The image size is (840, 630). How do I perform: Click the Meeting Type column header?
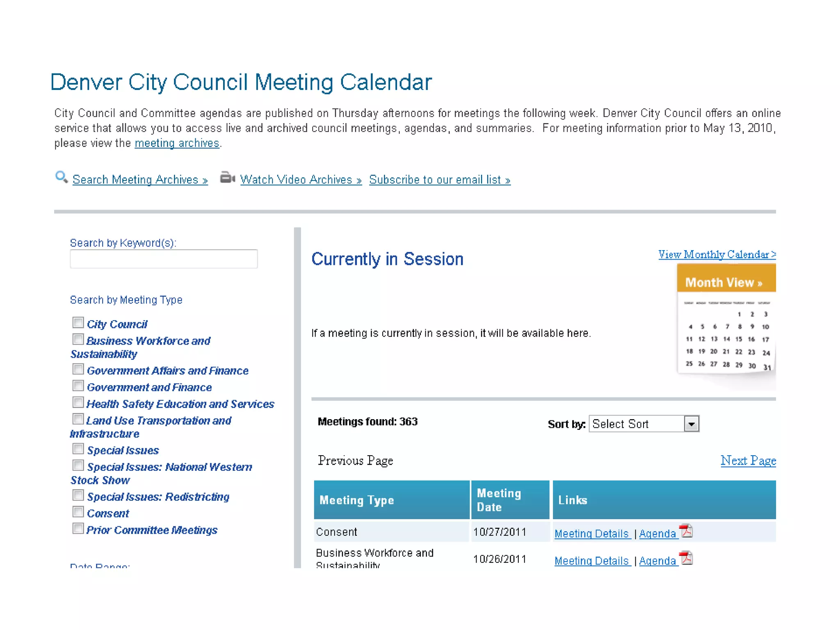(356, 500)
